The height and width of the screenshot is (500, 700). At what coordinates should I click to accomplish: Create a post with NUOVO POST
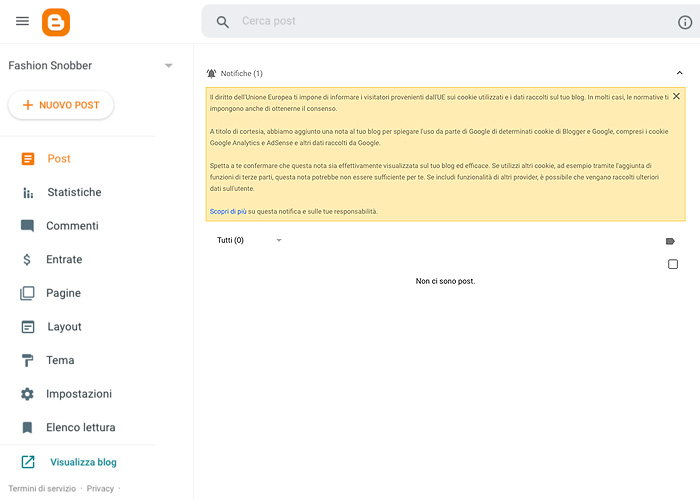coord(61,105)
